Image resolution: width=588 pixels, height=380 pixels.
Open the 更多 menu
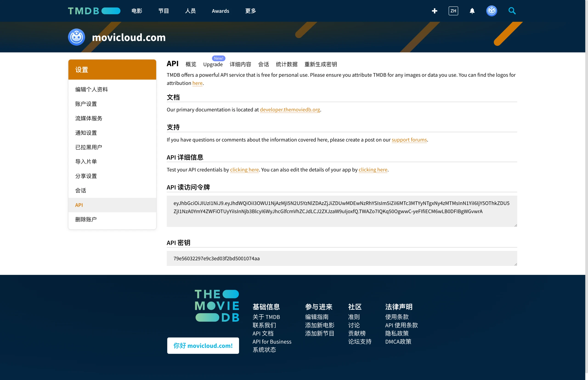[x=251, y=11]
